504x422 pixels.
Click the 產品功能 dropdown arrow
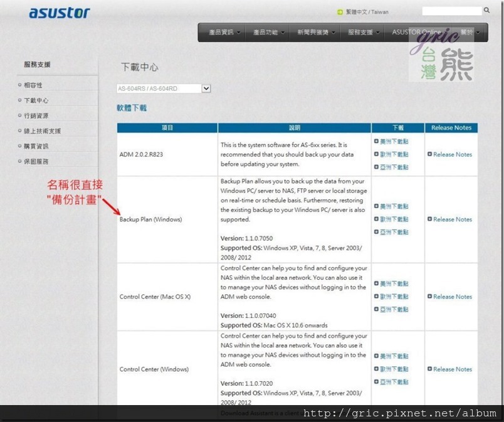(283, 33)
